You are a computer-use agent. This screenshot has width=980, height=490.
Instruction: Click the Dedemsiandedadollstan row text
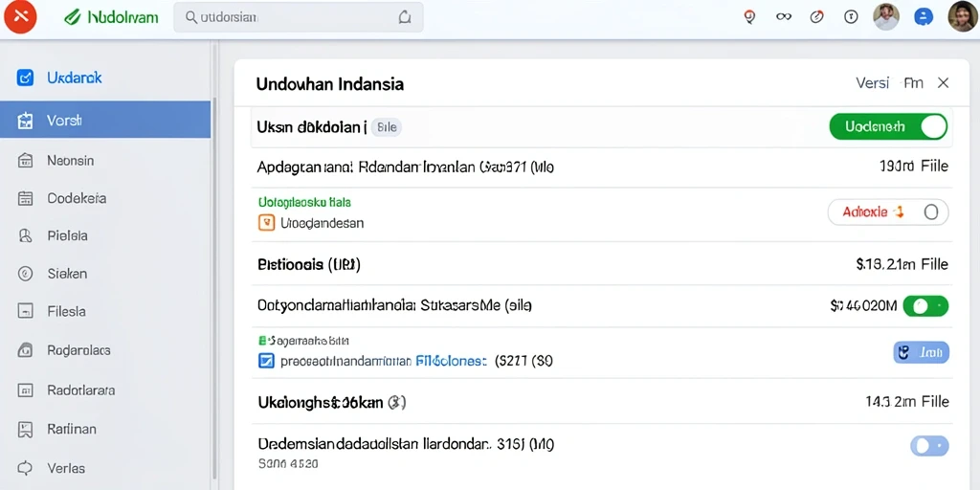point(406,444)
